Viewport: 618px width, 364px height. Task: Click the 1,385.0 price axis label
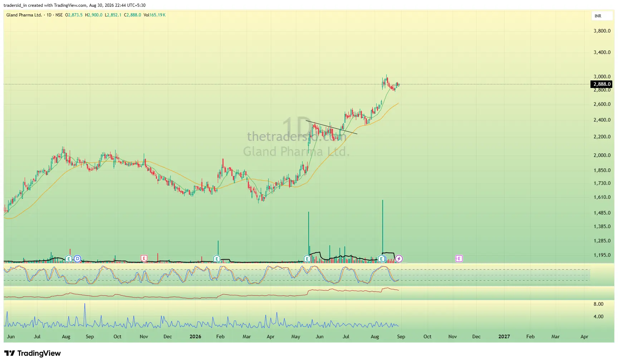[602, 226]
